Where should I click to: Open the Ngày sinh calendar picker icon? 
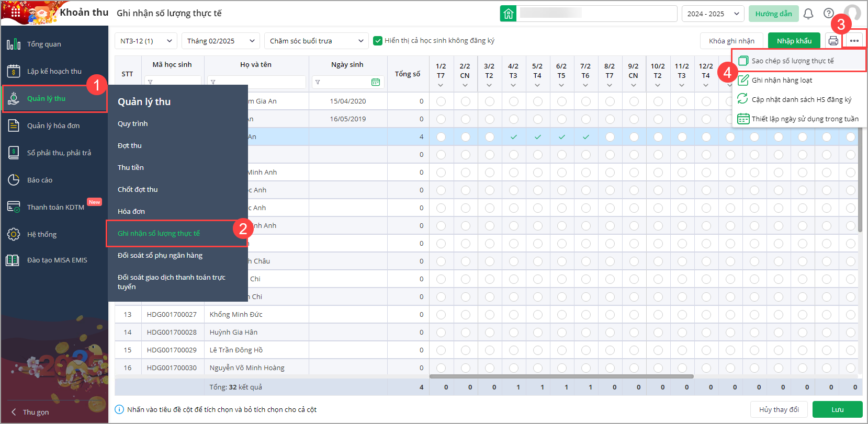pyautogui.click(x=376, y=82)
